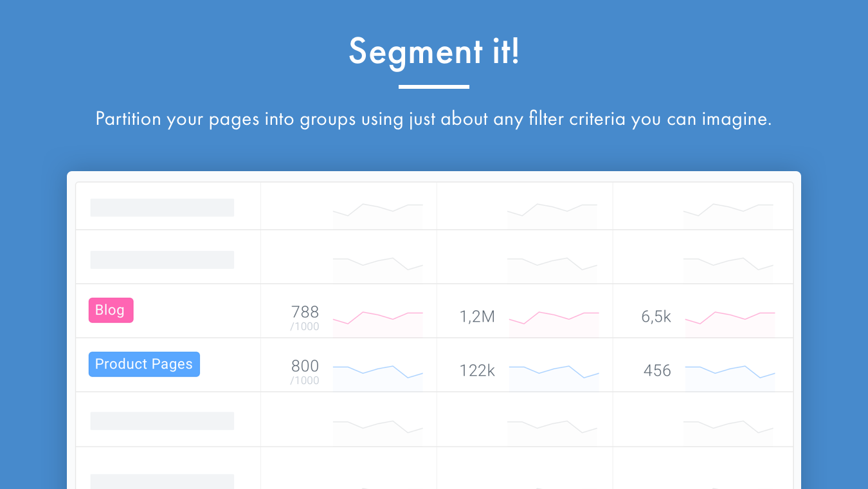Image resolution: width=868 pixels, height=489 pixels.
Task: Click the "Segment it!" heading
Action: 434,51
